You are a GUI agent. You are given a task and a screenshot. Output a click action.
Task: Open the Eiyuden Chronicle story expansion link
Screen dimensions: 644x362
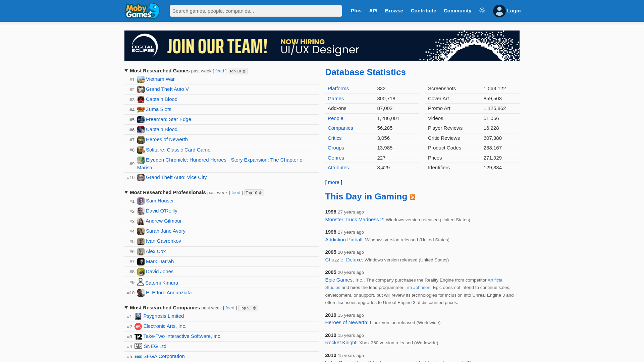[220, 164]
